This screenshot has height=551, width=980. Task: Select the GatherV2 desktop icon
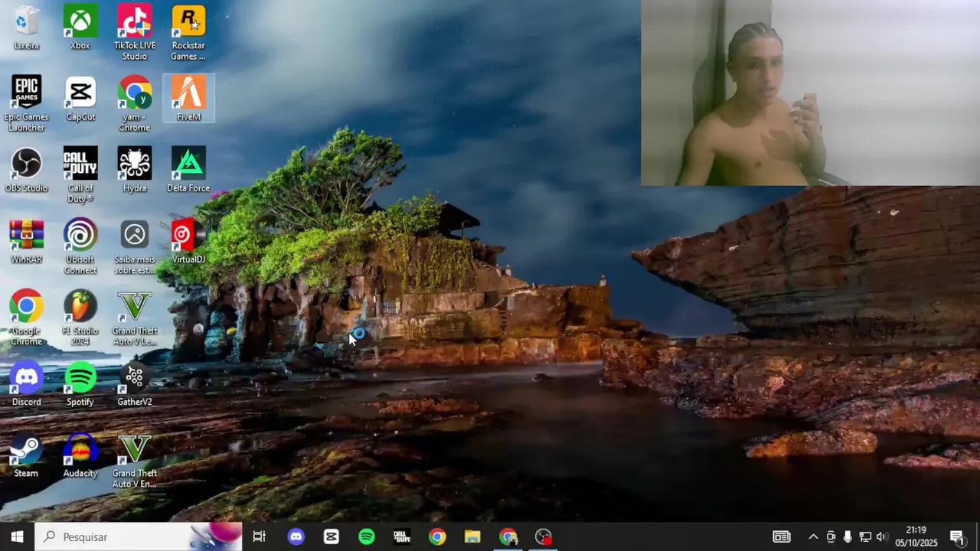tap(135, 383)
